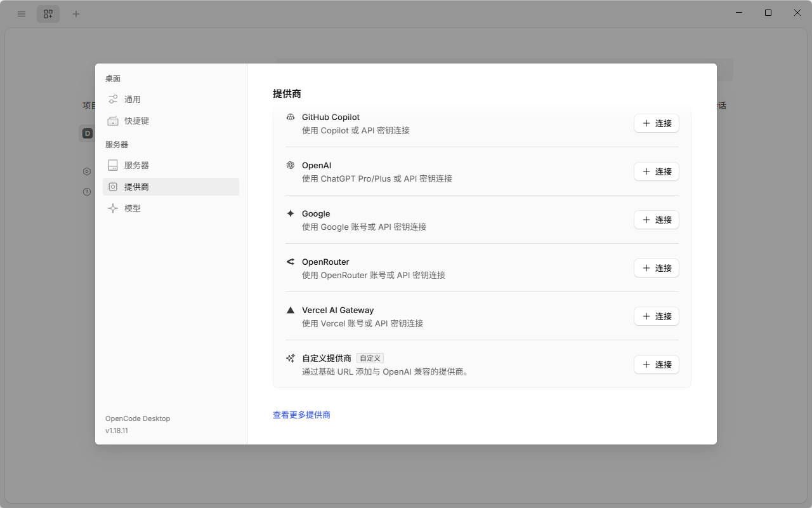
Task: Click the 使用 OpenRouter 账号或 API 密钥连接 description
Action: [374, 275]
